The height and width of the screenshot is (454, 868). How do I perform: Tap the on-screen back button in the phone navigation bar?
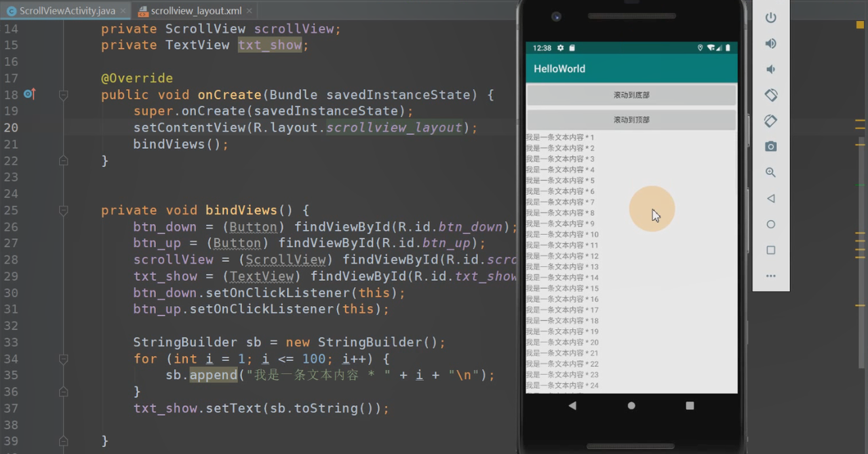pyautogui.click(x=572, y=406)
